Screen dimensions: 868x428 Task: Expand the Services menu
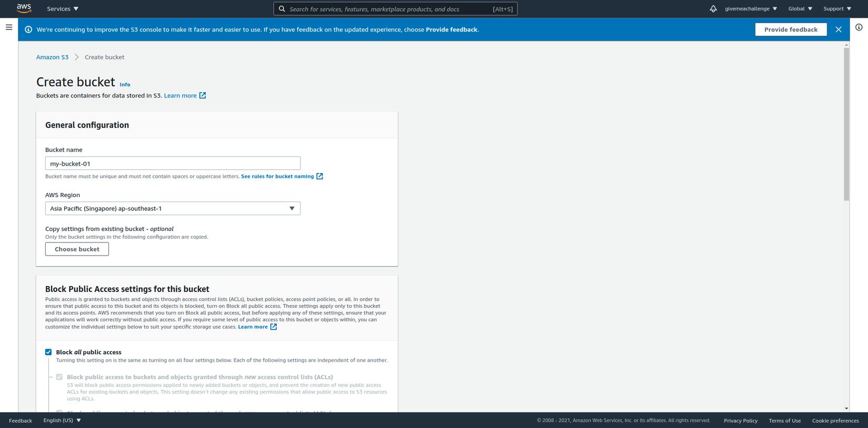[x=63, y=9]
